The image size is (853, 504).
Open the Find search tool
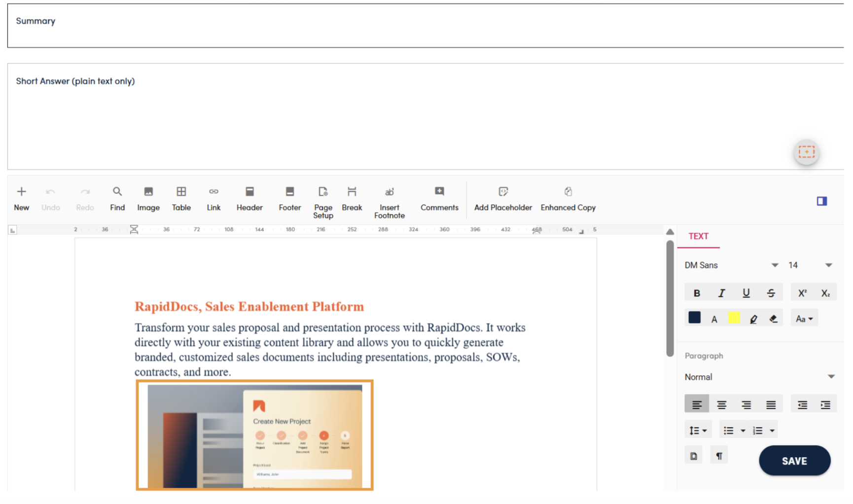117,199
